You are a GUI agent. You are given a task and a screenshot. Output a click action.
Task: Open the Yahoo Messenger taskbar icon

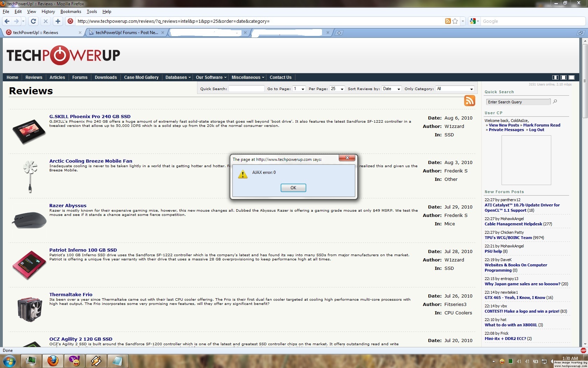75,361
